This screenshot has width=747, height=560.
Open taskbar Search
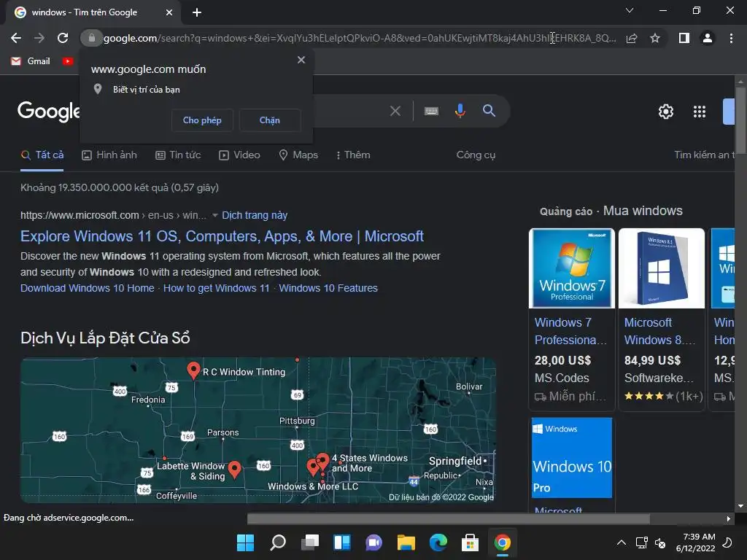click(278, 542)
